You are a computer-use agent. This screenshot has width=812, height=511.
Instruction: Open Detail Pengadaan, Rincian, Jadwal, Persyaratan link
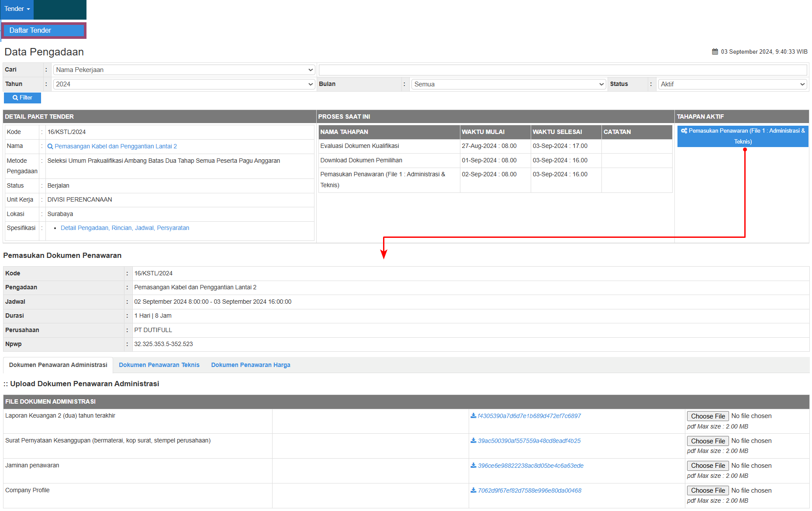point(125,228)
